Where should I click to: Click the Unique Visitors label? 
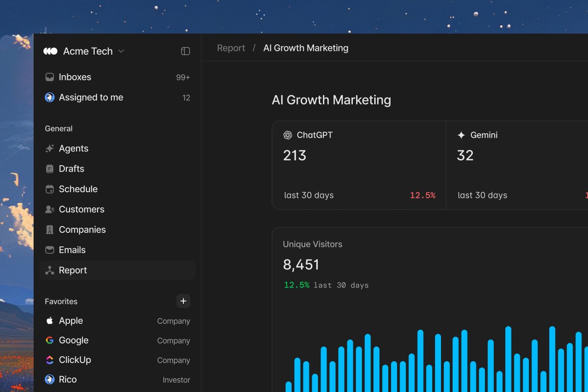[x=313, y=244]
